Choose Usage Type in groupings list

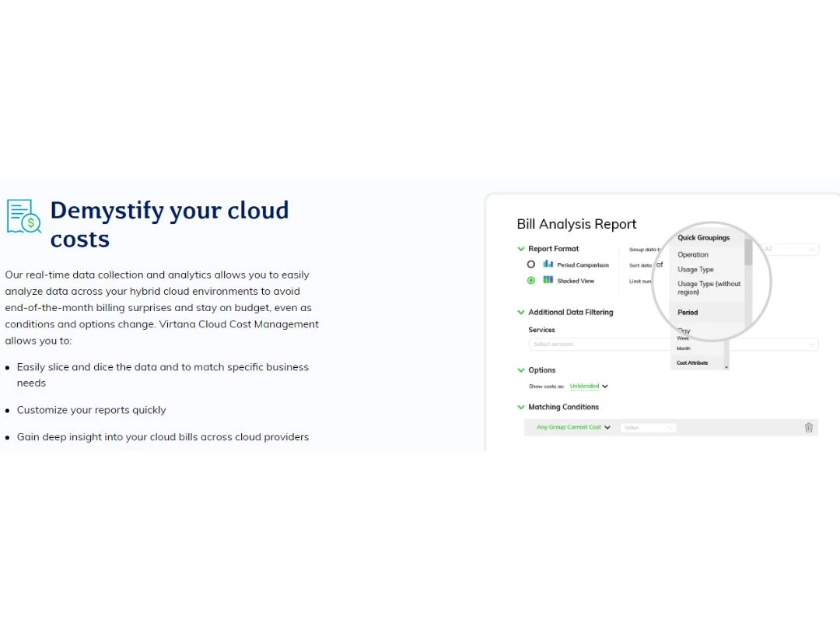coord(695,269)
